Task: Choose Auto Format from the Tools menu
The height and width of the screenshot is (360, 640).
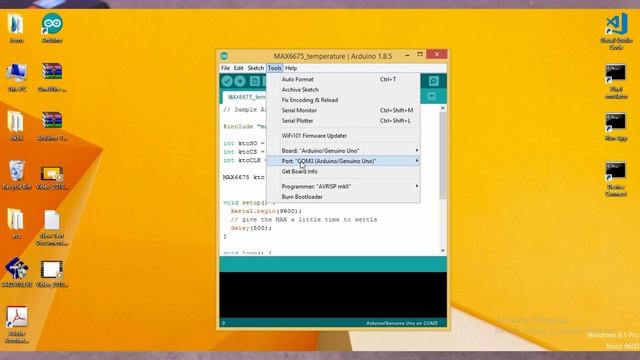Action: [343, 79]
